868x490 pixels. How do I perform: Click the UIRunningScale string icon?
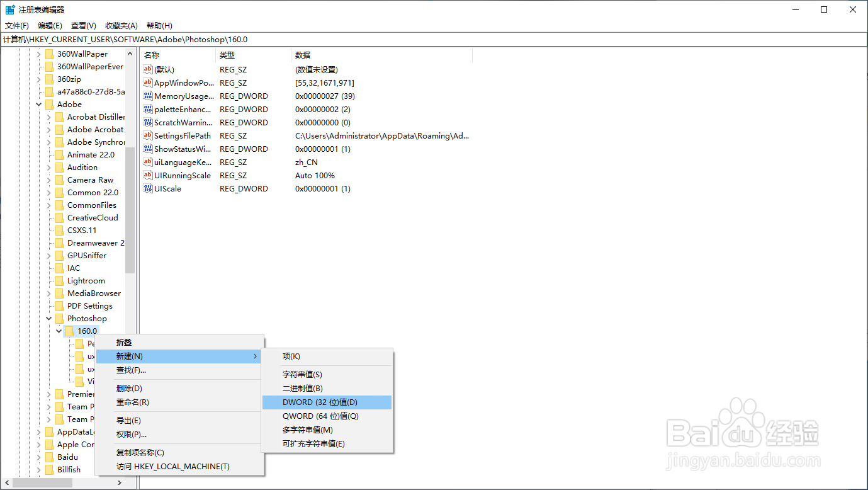[x=148, y=175]
